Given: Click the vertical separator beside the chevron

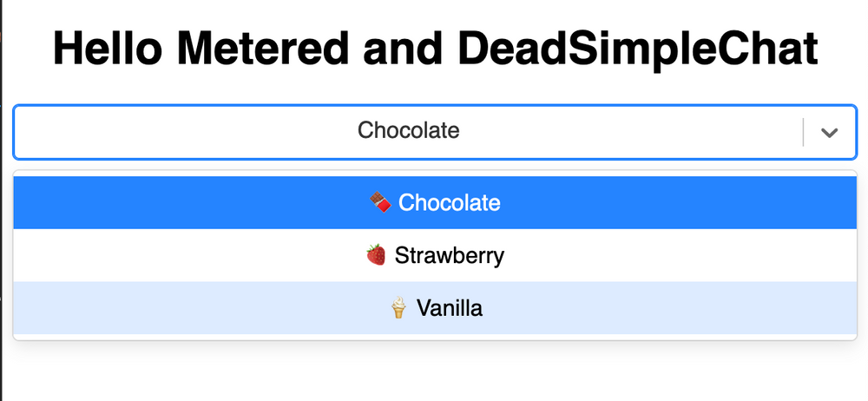Looking at the screenshot, I should [x=803, y=133].
